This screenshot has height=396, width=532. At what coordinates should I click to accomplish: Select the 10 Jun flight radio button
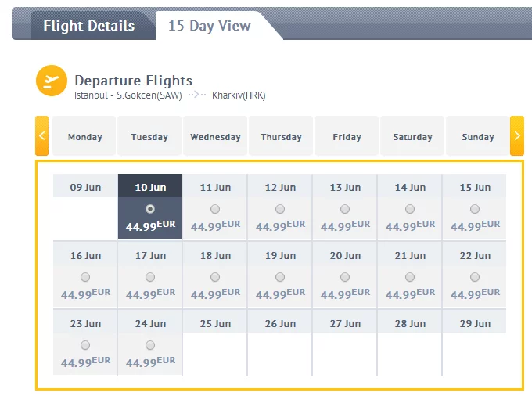point(150,209)
